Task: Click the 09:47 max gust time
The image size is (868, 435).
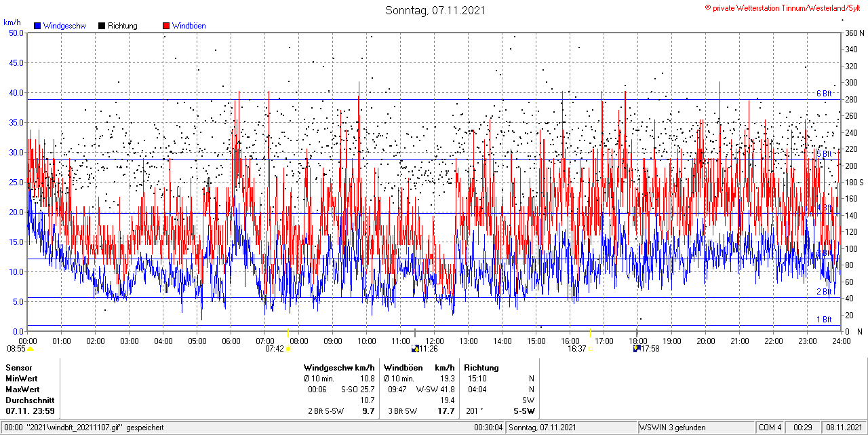Action: point(397,389)
